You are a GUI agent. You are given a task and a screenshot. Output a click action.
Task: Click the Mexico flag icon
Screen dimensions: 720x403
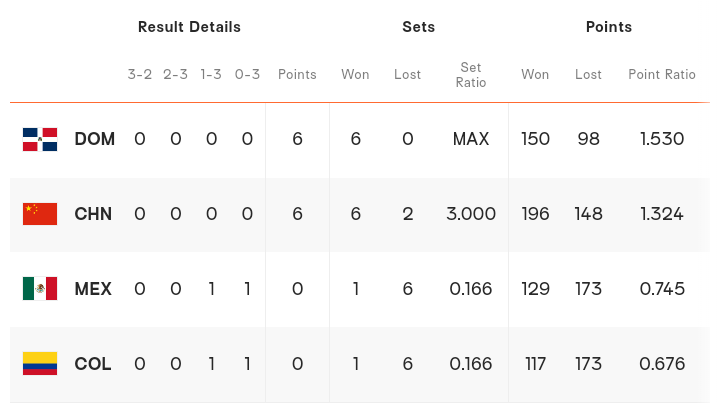coord(40,289)
